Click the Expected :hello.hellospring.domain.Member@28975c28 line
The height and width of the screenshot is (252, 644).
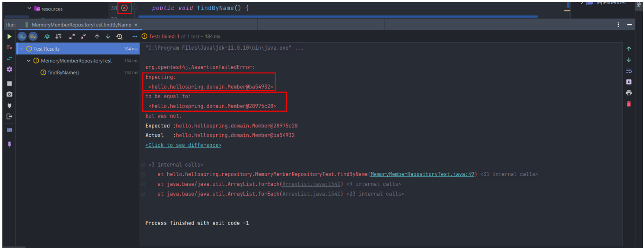pos(221,126)
